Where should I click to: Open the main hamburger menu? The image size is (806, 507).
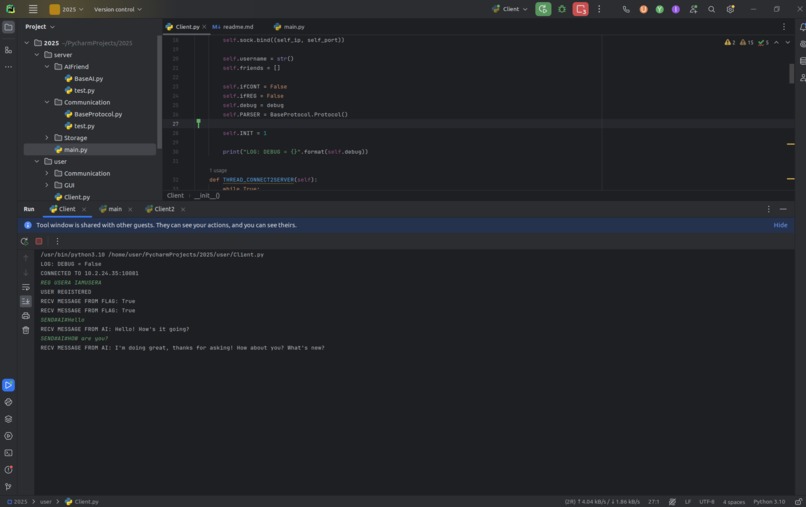click(x=33, y=9)
